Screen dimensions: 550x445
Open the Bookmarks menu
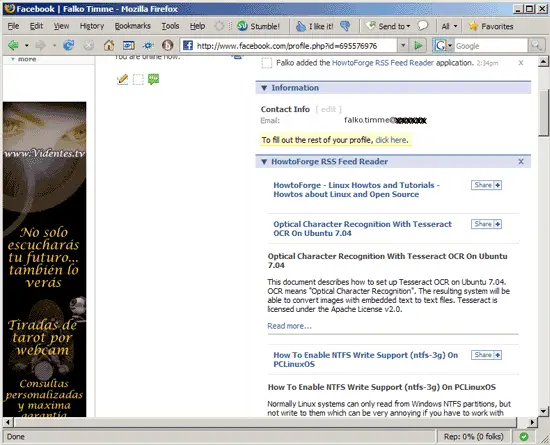(133, 26)
